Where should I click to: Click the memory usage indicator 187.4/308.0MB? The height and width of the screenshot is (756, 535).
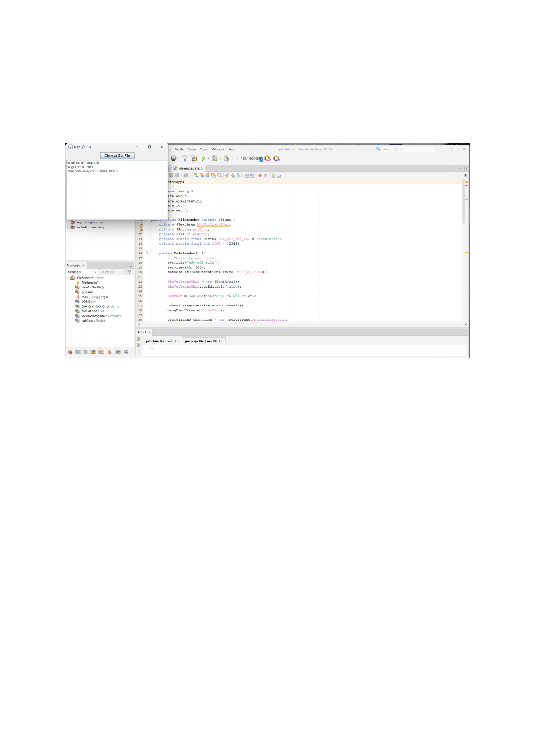tap(251, 158)
